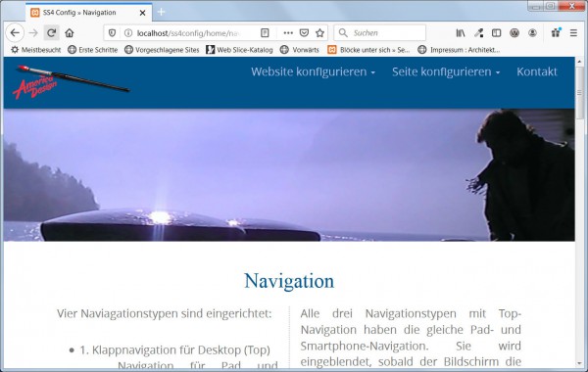Open Impressum : Architekt bookmark
Viewport: 588px width, 372px height.
[x=459, y=50]
